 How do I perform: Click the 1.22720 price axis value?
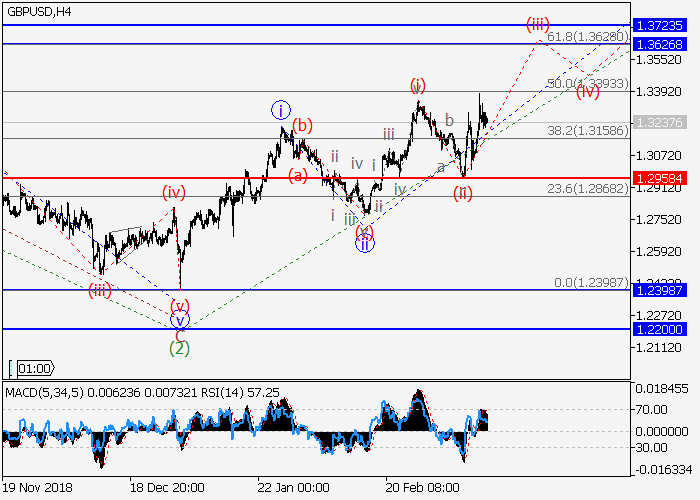(659, 316)
